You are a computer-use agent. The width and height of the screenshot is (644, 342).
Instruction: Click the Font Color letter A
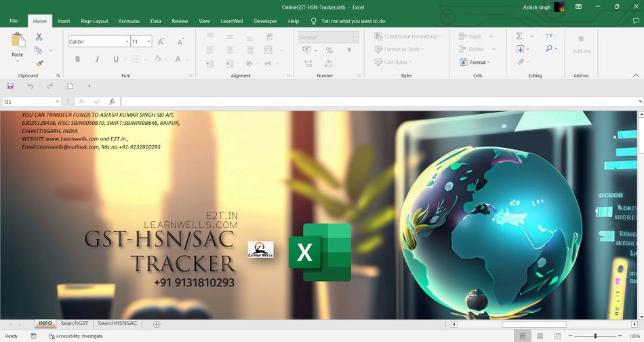178,59
